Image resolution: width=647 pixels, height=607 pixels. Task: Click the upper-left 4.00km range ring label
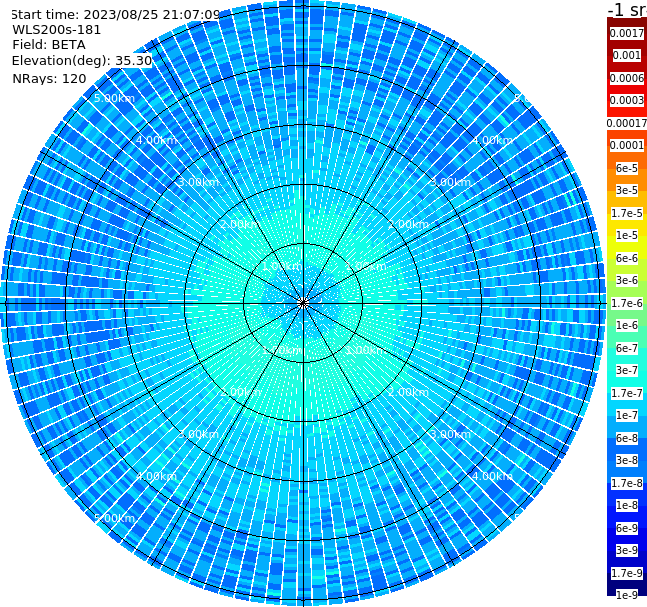(156, 140)
